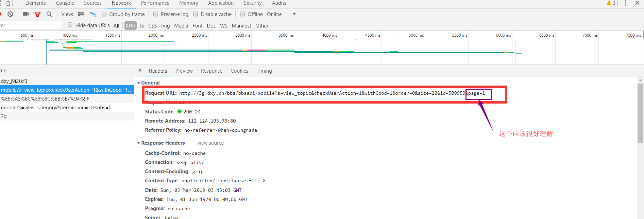
Task: Filter requests by Other
Action: point(262,26)
